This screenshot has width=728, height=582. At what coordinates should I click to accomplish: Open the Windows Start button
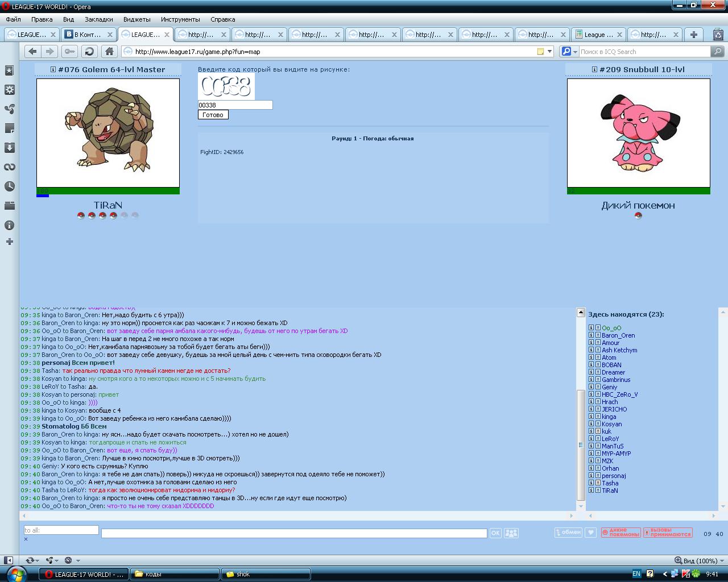[x=16, y=573]
